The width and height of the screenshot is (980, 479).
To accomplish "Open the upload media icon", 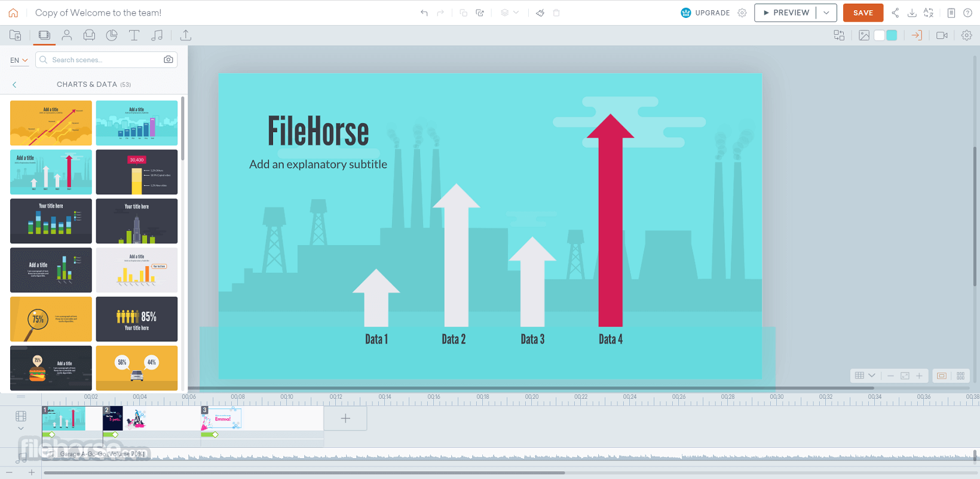I will coord(186,35).
